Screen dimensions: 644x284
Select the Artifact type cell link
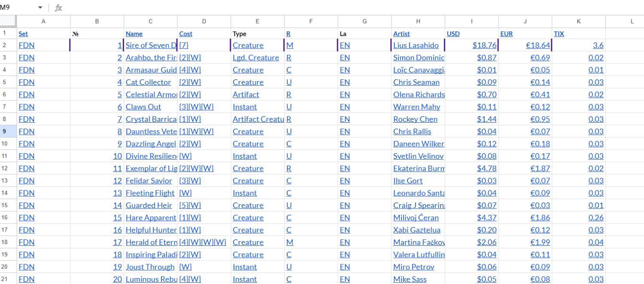(x=246, y=94)
